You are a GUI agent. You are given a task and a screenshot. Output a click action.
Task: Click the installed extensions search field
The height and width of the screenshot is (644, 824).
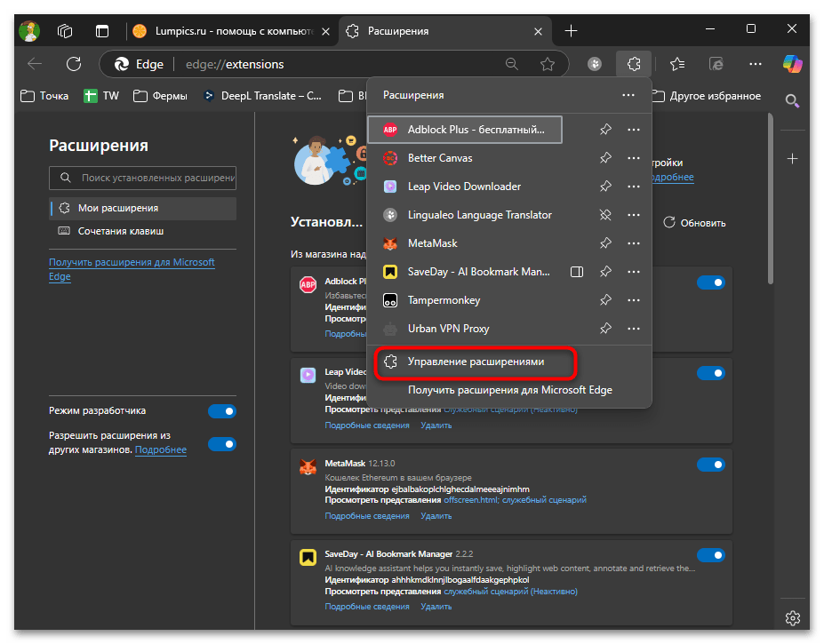[x=142, y=178]
